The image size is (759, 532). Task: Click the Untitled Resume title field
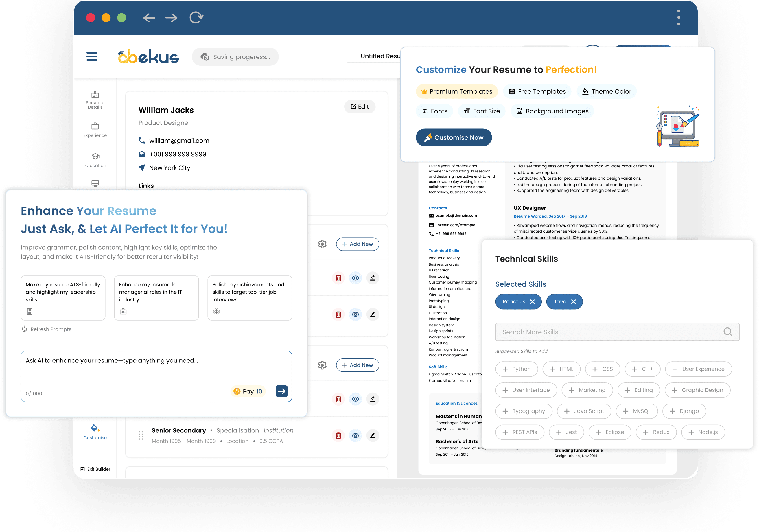[x=374, y=56]
